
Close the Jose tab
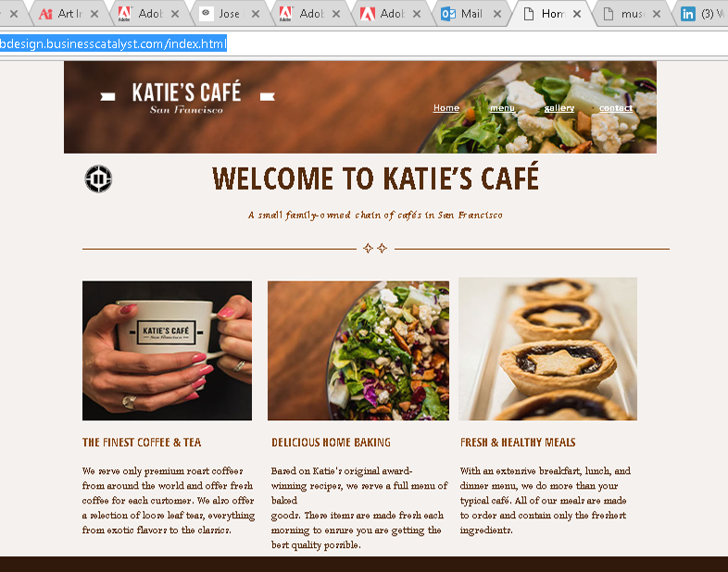(256, 14)
